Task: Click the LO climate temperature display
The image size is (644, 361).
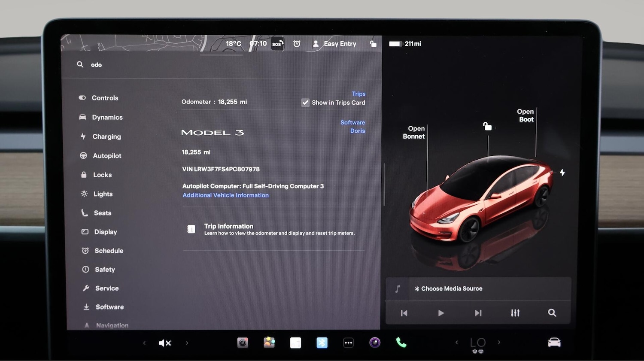Action: (x=478, y=343)
